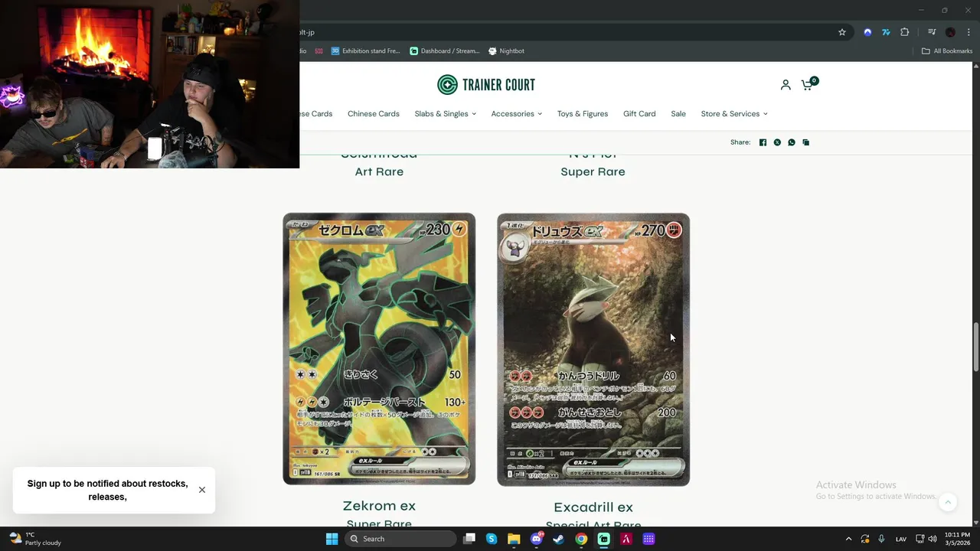
Task: Open the Chrome Extensions puzzle icon
Action: 904,32
